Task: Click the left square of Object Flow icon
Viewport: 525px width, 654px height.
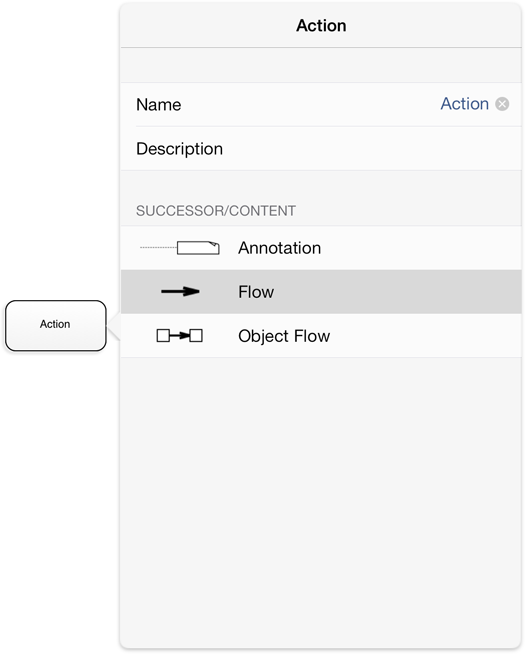Action: click(163, 335)
